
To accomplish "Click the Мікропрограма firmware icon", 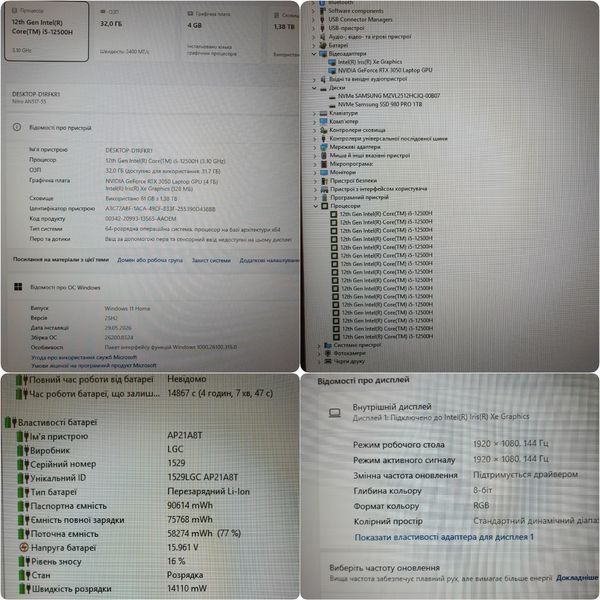I will 324,164.
